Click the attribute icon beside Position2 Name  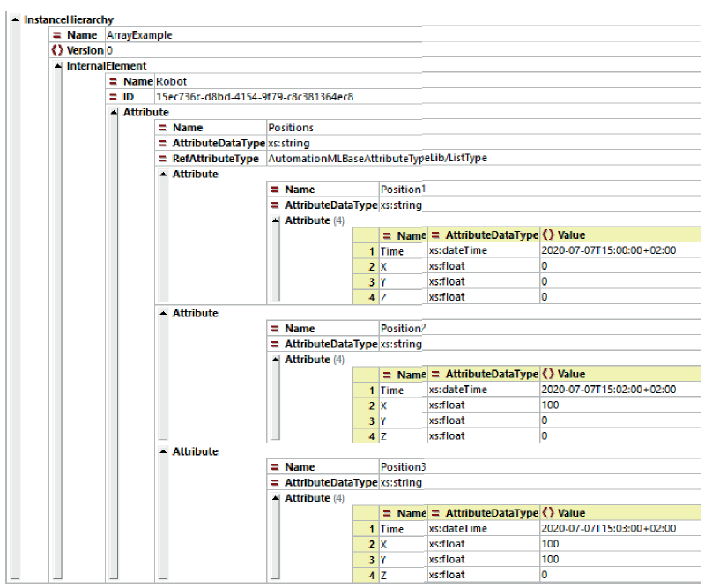pos(274,329)
